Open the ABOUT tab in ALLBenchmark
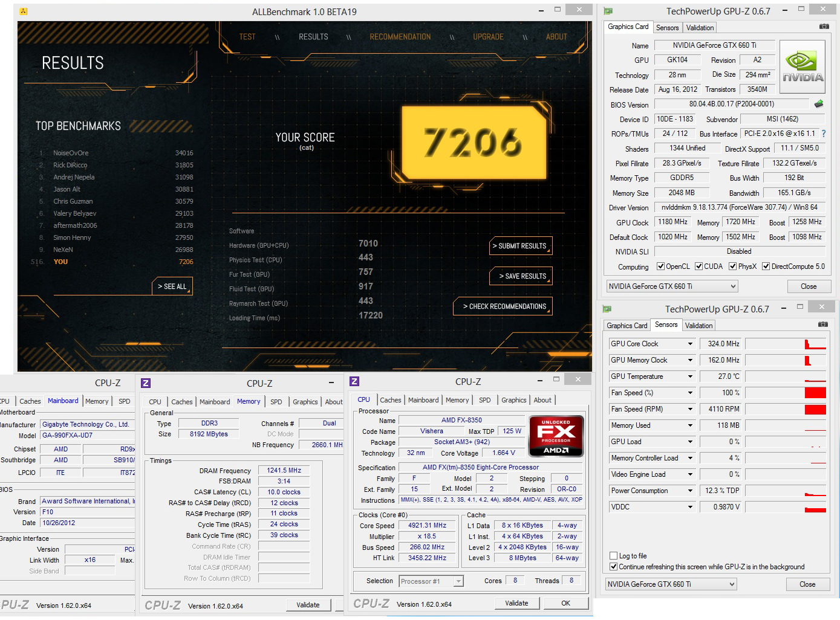 click(556, 37)
